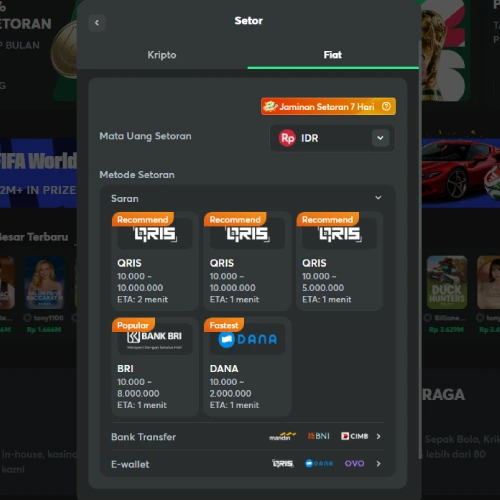Open the IDR currency dropdown
This screenshot has height=500, width=500.
coord(332,138)
